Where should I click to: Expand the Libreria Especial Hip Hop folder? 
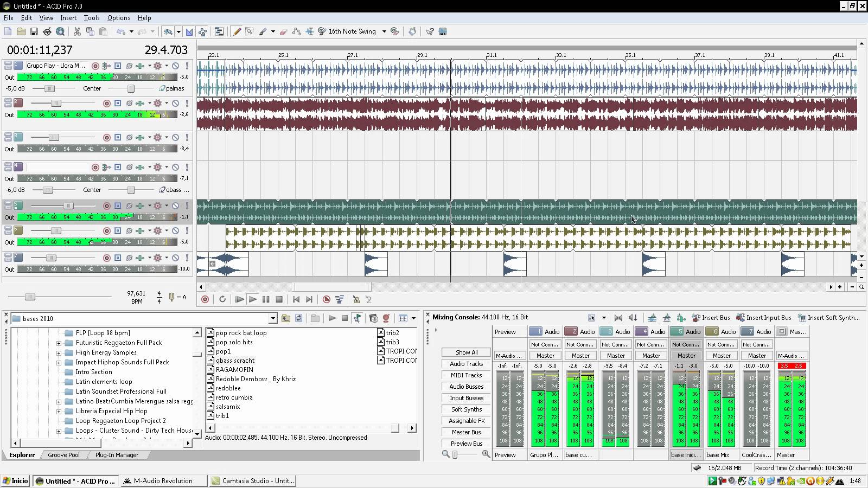point(59,411)
